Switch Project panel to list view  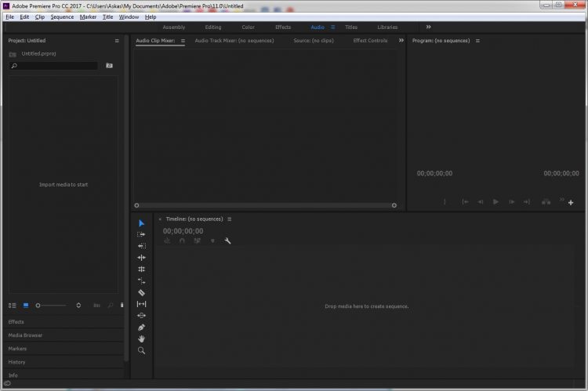tap(12, 305)
